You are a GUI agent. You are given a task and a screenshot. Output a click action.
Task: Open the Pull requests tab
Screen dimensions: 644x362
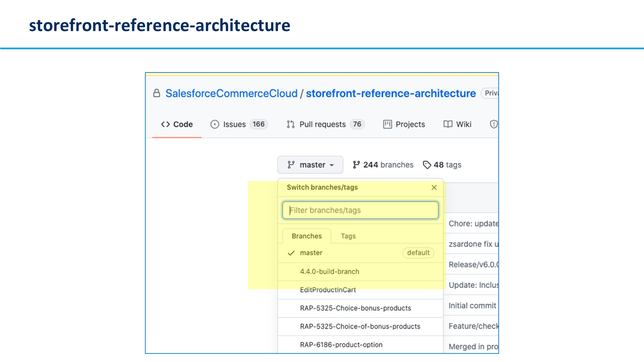(325, 124)
